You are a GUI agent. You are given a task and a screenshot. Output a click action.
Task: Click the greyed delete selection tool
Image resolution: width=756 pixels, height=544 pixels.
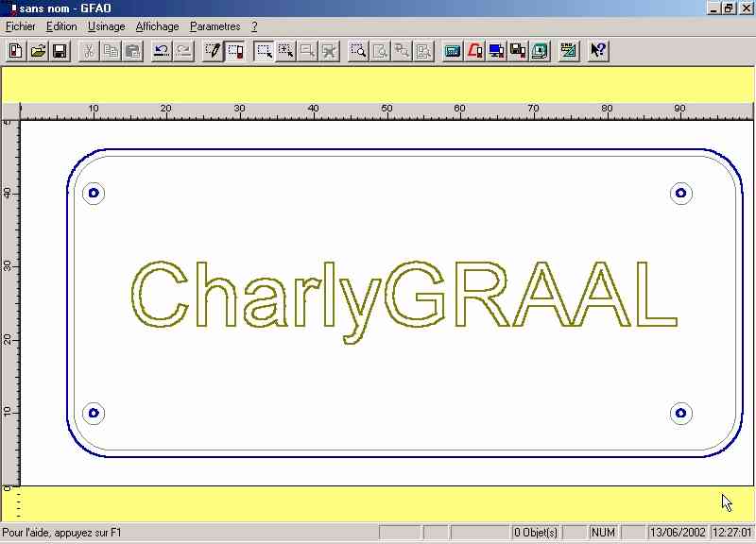329,51
